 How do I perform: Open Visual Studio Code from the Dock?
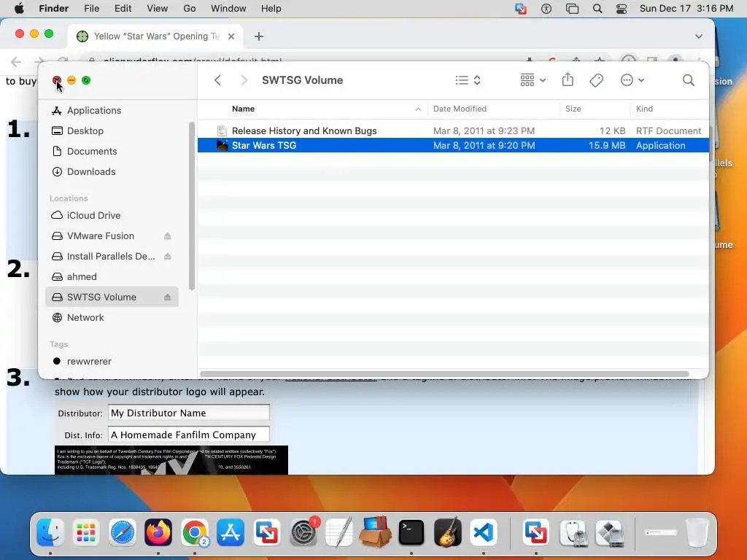pos(484,532)
